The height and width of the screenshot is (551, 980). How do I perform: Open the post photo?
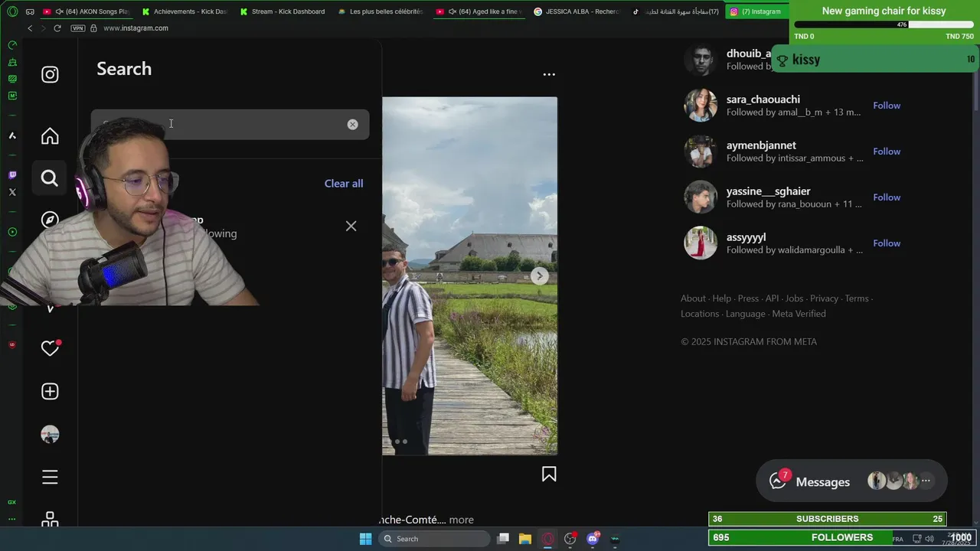pyautogui.click(x=469, y=275)
